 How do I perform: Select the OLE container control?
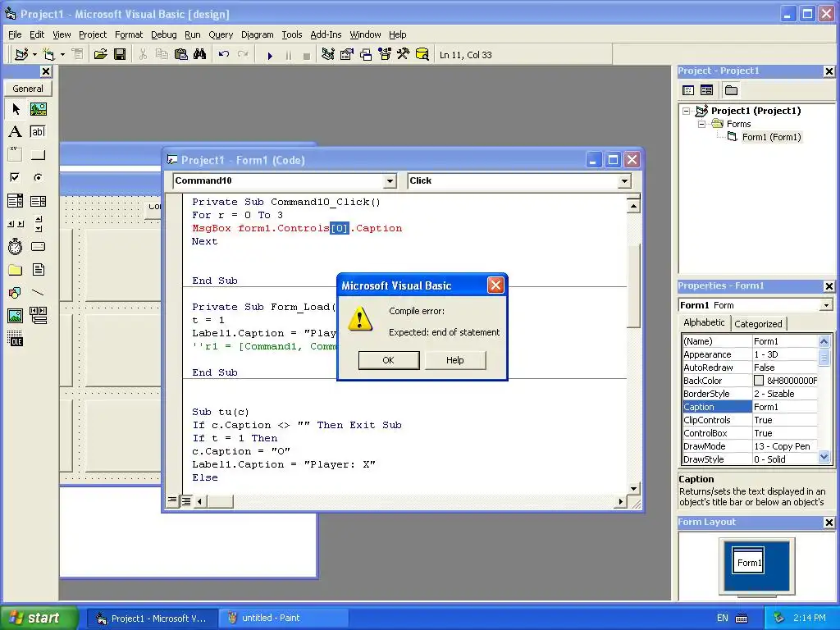pyautogui.click(x=16, y=339)
